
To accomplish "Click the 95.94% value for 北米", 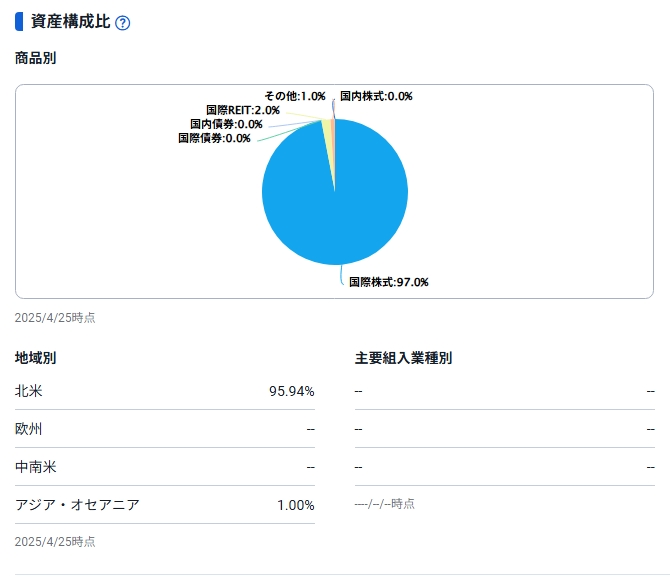I will pos(291,391).
